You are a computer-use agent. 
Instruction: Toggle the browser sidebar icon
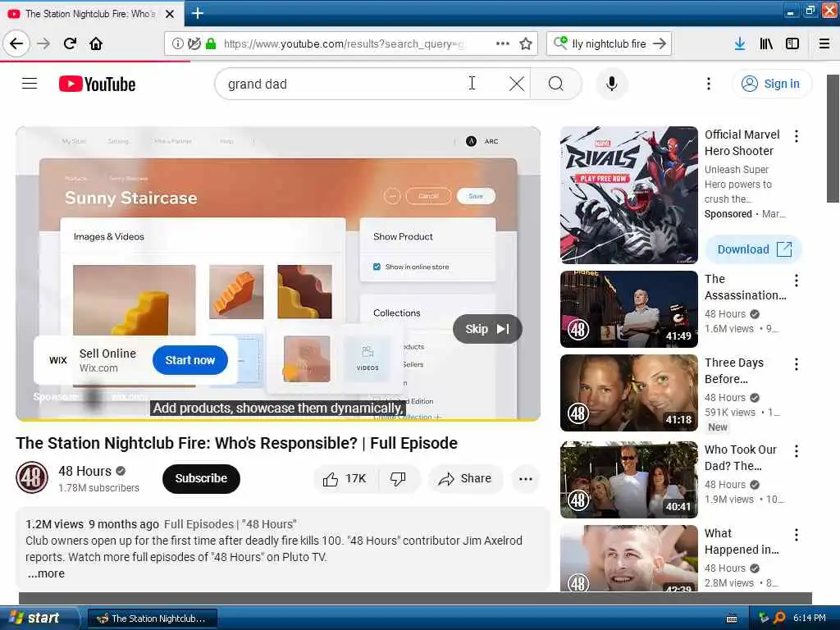(792, 43)
